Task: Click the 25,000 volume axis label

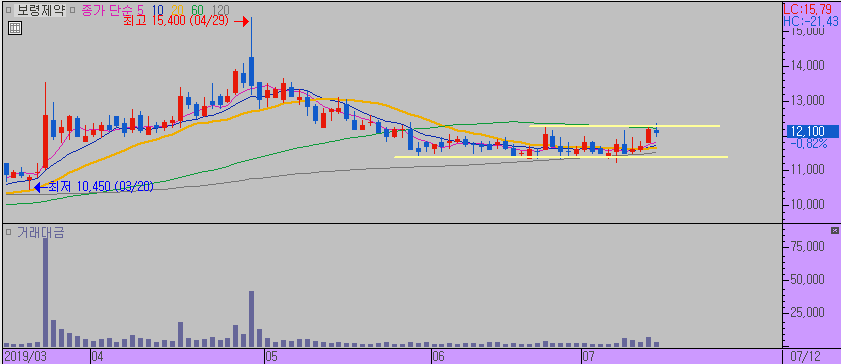Action: tap(807, 313)
